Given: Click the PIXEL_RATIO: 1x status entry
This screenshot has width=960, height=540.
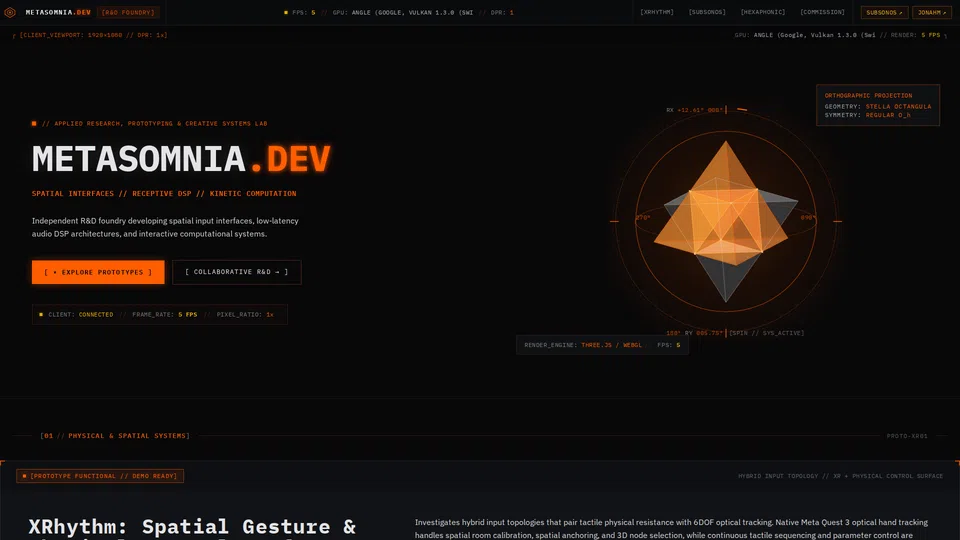Looking at the screenshot, I should [245, 315].
